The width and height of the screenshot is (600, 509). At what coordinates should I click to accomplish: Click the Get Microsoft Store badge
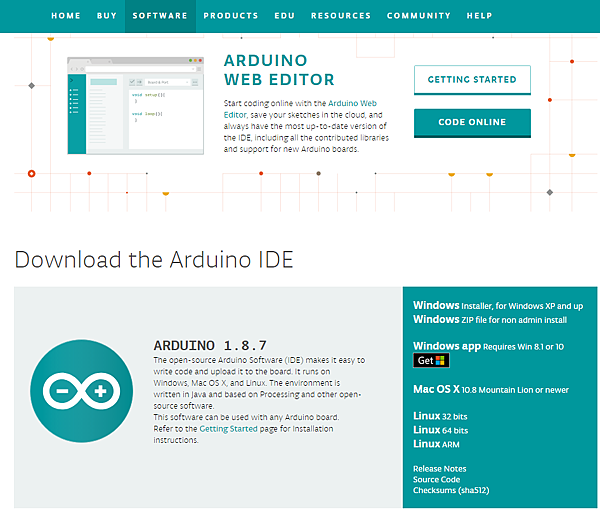click(x=431, y=361)
